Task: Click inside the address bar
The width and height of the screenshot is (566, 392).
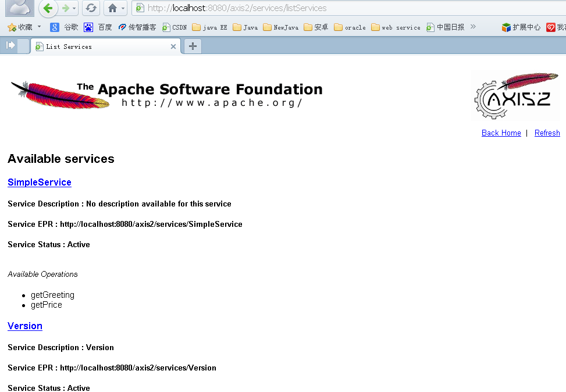Action: [x=262, y=9]
